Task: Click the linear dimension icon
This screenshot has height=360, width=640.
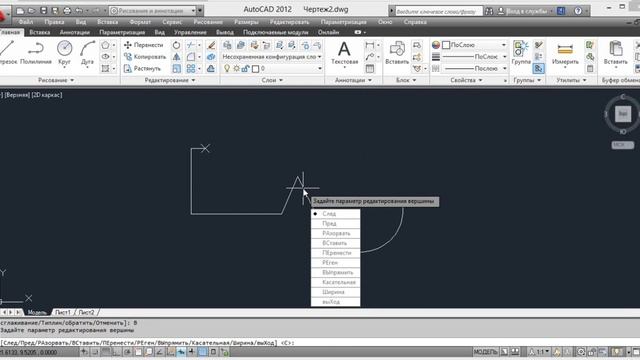Action: (370, 45)
